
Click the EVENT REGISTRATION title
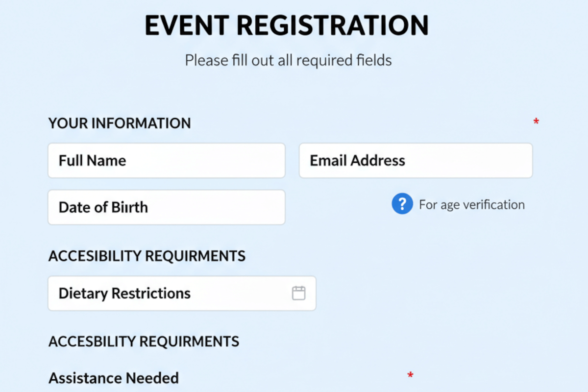286,25
